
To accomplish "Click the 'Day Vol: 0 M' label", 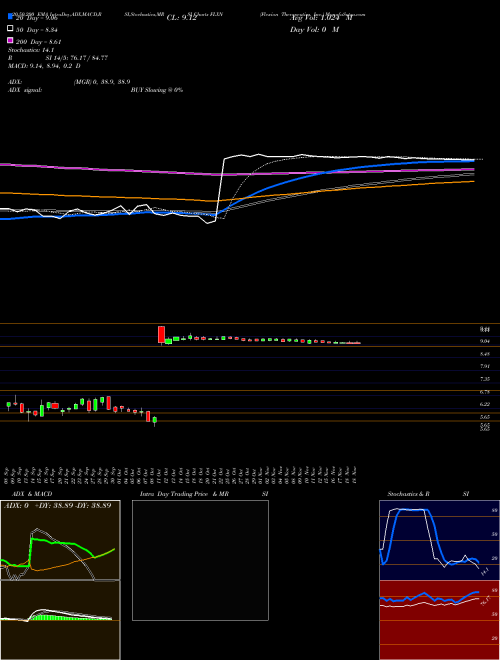I will pos(314,29).
